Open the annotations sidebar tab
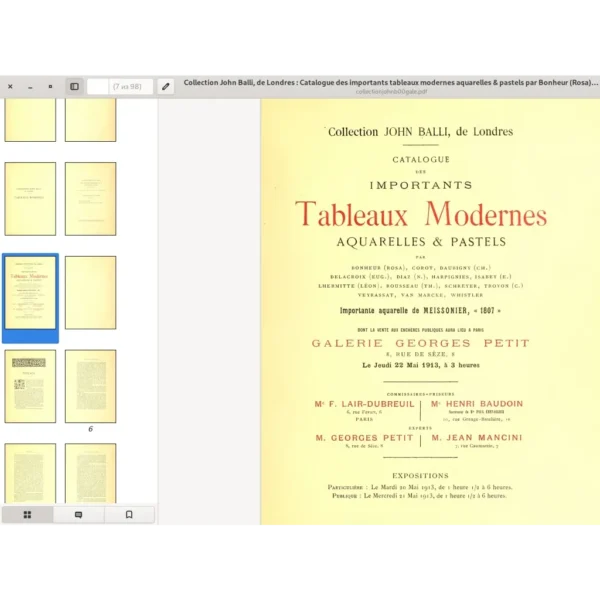Viewport: 600px width, 600px height. [79, 514]
